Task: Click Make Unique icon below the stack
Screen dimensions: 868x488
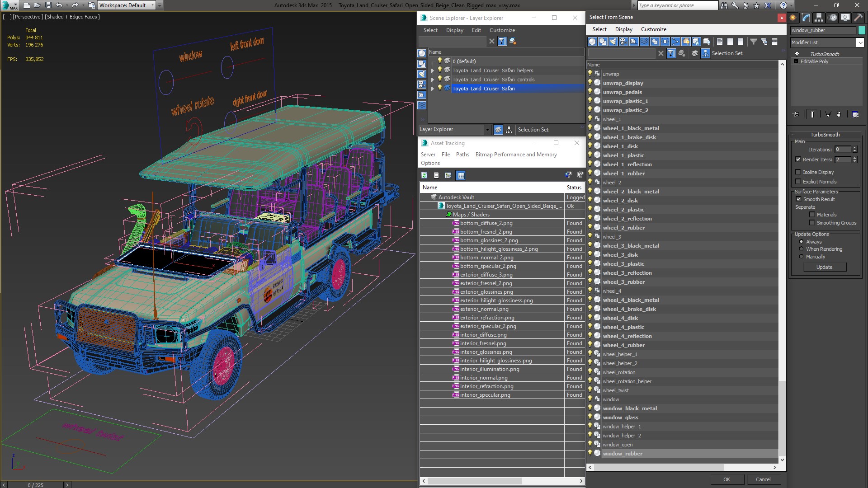Action: [x=828, y=114]
